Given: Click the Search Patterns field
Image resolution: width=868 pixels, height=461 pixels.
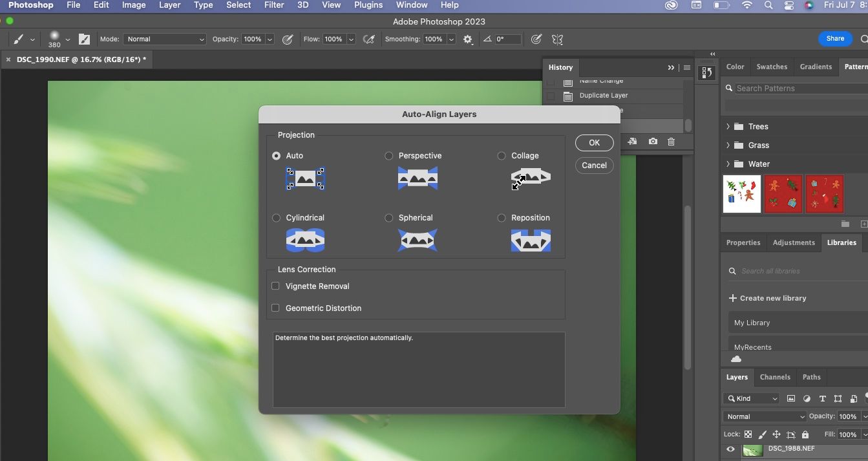Looking at the screenshot, I should click(797, 89).
